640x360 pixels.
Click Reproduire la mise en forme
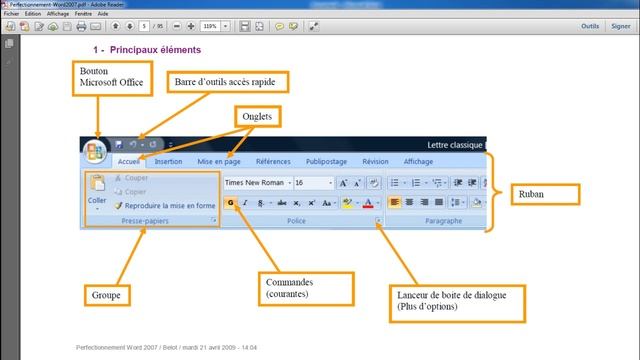pyautogui.click(x=165, y=206)
